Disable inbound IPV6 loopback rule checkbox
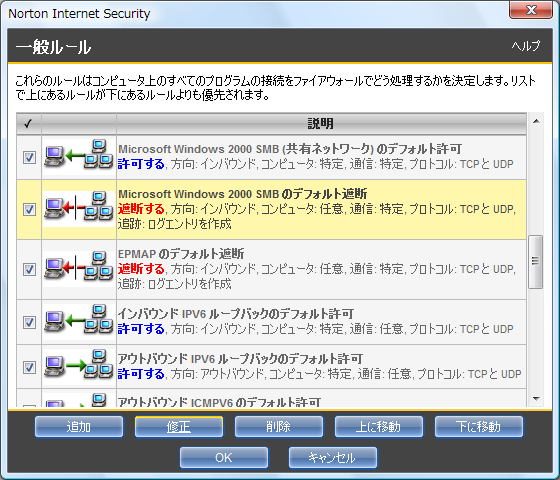Screen dimensions: 560x480 29,322
